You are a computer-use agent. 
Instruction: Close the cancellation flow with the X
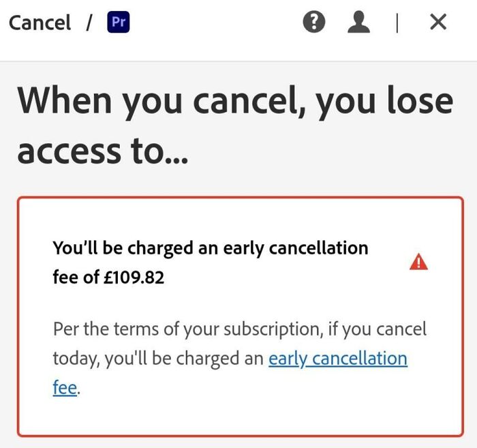438,22
